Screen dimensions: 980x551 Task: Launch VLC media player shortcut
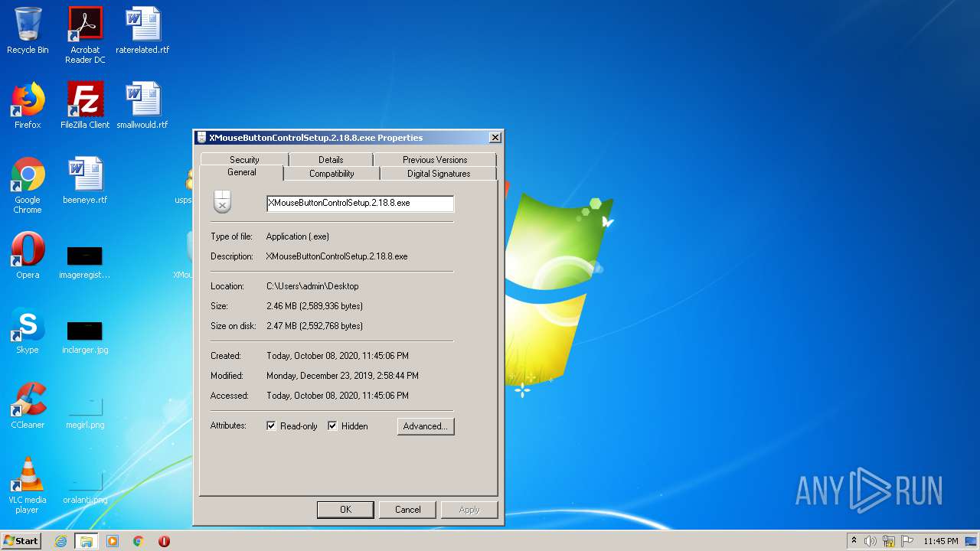28,485
